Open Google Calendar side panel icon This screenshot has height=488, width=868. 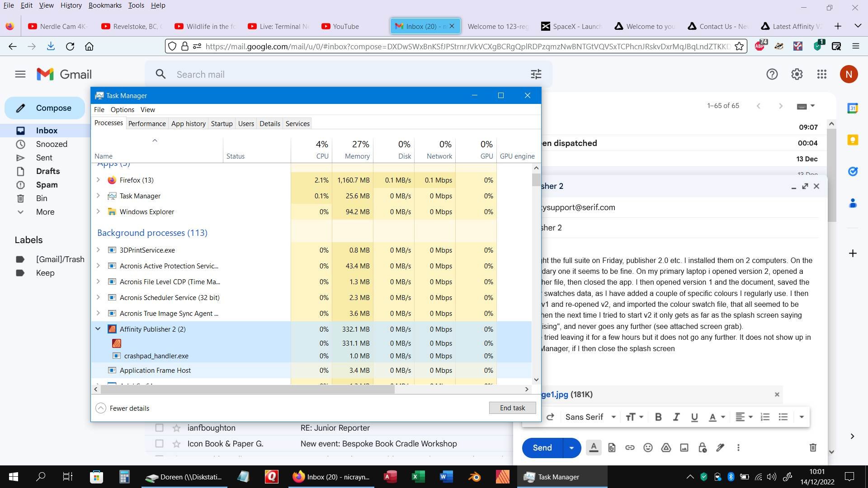pyautogui.click(x=853, y=108)
